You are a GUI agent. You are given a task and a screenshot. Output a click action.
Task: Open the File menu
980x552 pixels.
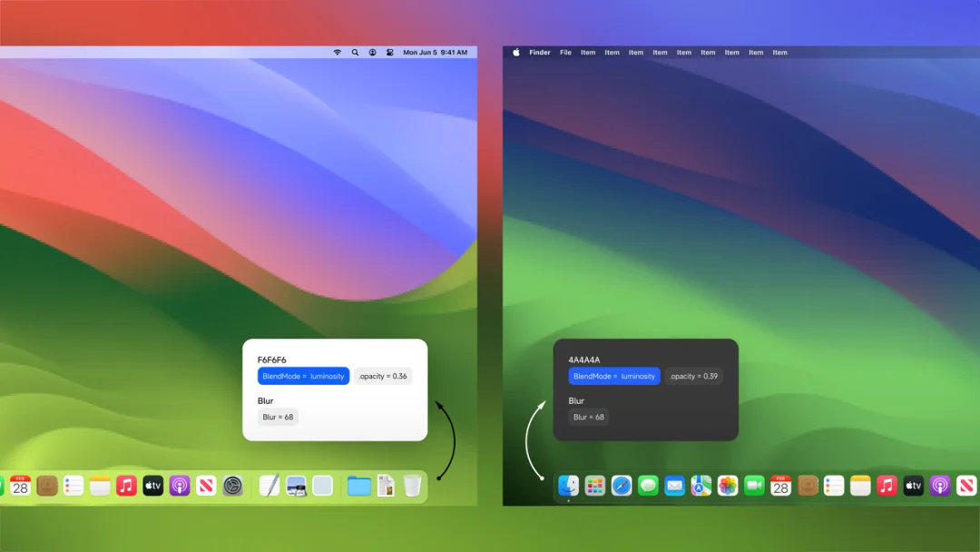click(x=565, y=53)
